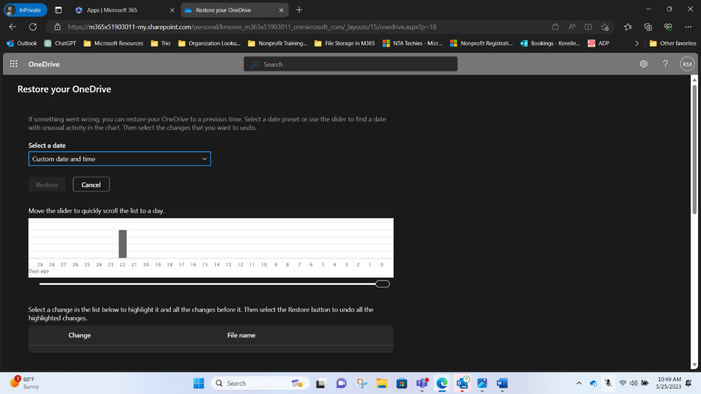This screenshot has width=701, height=394.
Task: Close the Apps | Microsoft 365 tab
Action: (172, 10)
